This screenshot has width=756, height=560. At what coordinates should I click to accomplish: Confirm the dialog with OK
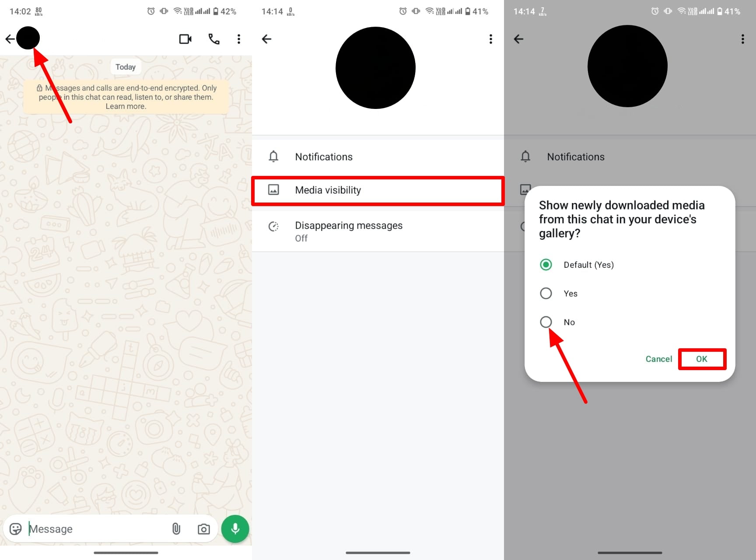(x=702, y=359)
